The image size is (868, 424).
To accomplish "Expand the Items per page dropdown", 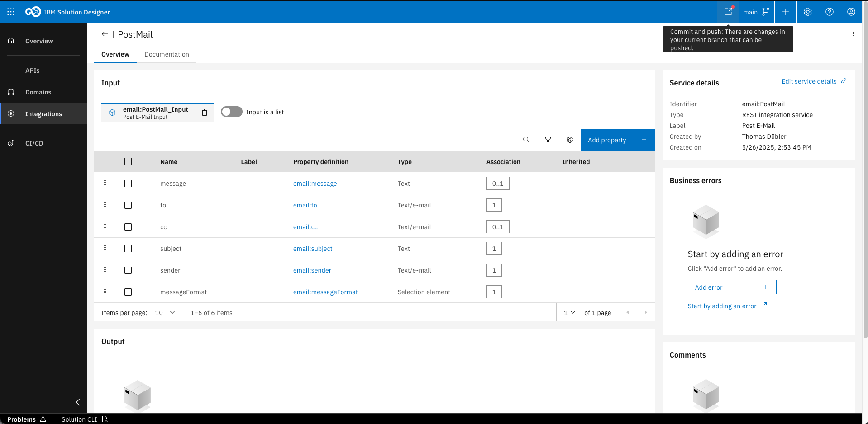I will coord(165,313).
